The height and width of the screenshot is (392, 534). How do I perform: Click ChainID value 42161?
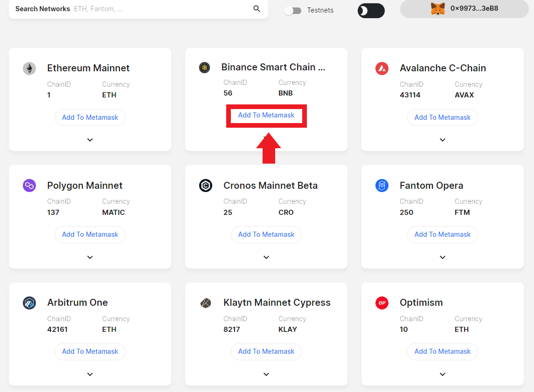(57, 330)
